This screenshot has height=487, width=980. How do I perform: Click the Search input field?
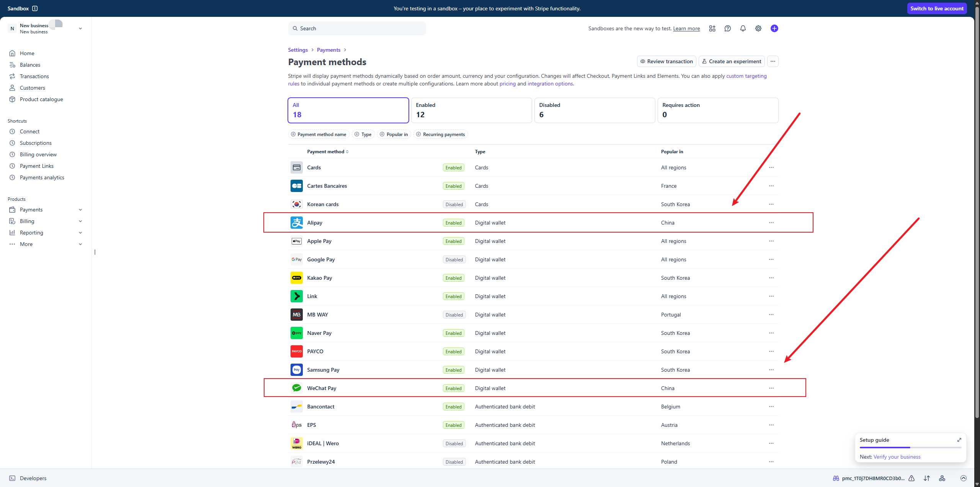pyautogui.click(x=357, y=28)
